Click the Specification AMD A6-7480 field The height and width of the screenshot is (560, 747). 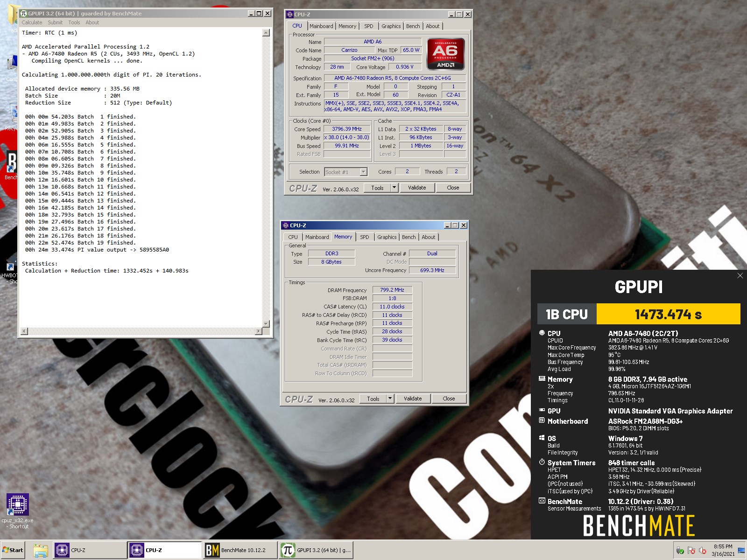point(395,78)
